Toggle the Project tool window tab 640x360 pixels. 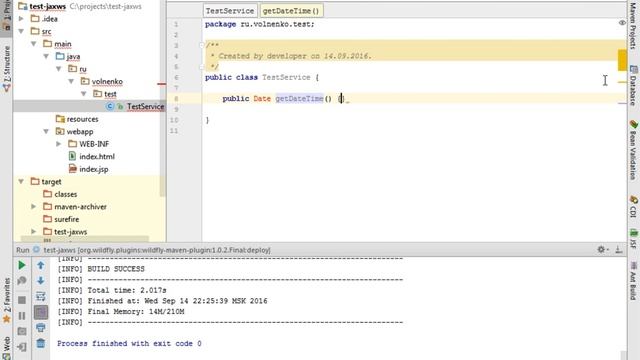(7, 15)
